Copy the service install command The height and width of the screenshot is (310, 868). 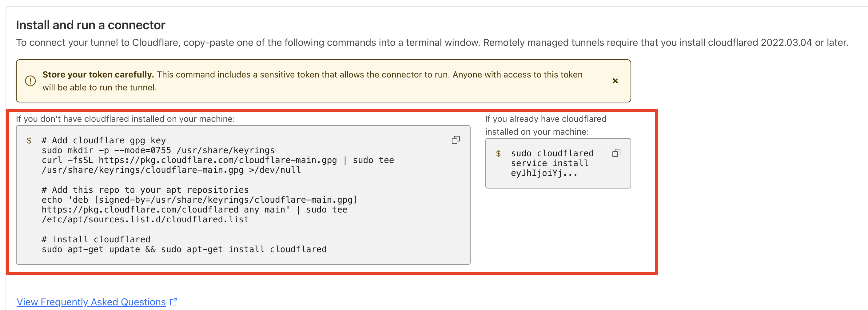tap(616, 153)
